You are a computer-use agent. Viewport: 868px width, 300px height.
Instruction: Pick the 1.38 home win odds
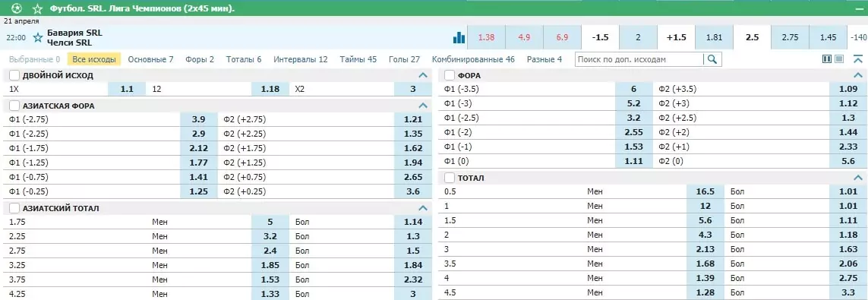pyautogui.click(x=486, y=38)
